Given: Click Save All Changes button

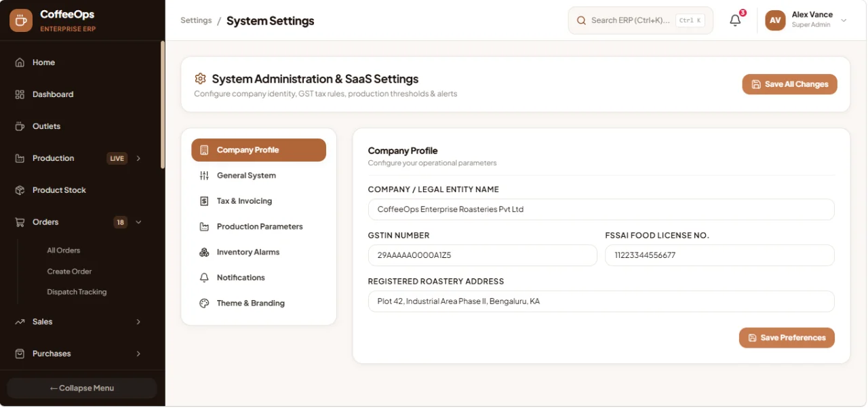Looking at the screenshot, I should (789, 84).
